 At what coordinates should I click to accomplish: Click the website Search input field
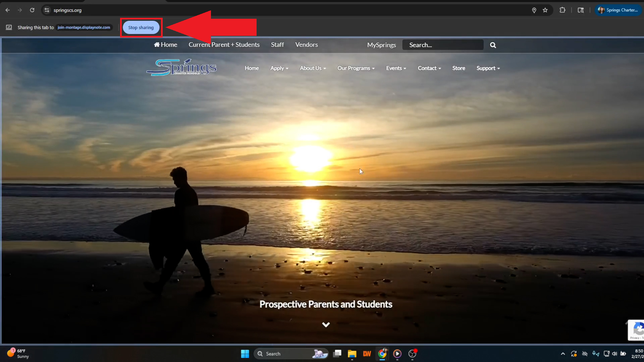click(443, 45)
